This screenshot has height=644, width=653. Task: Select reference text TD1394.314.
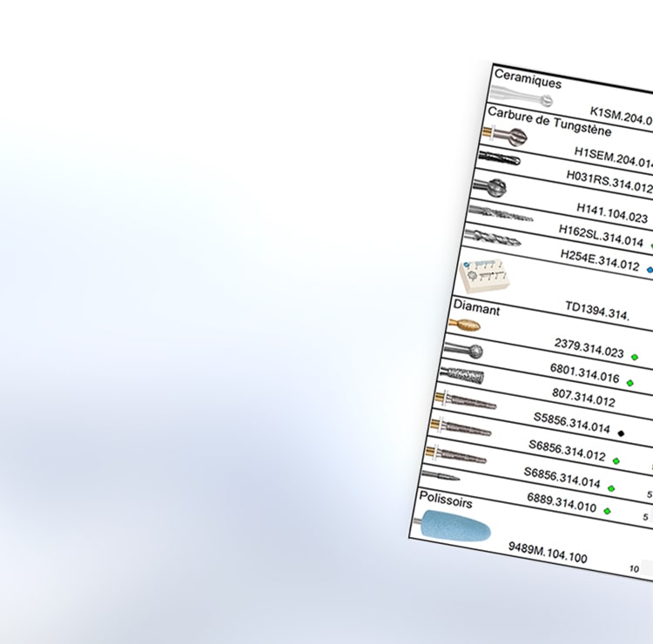[596, 311]
